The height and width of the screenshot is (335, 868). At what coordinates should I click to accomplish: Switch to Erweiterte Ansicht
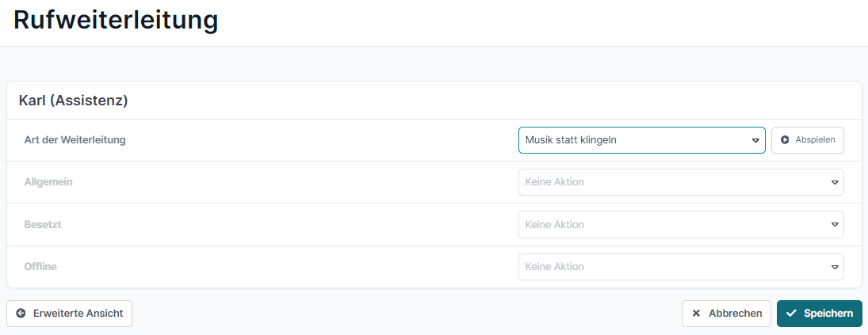point(70,314)
